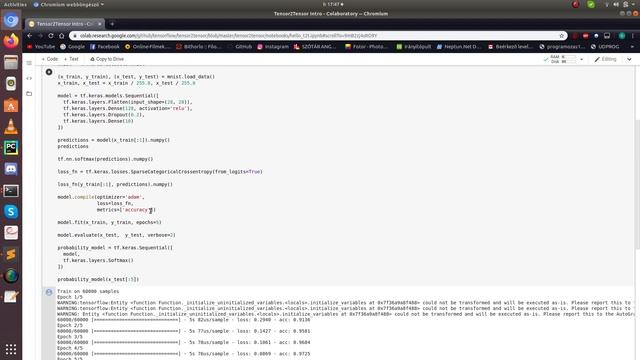This screenshot has height=360, width=640.
Task: Show hidden bookmarks with the overflow chevron
Action: pos(632,47)
